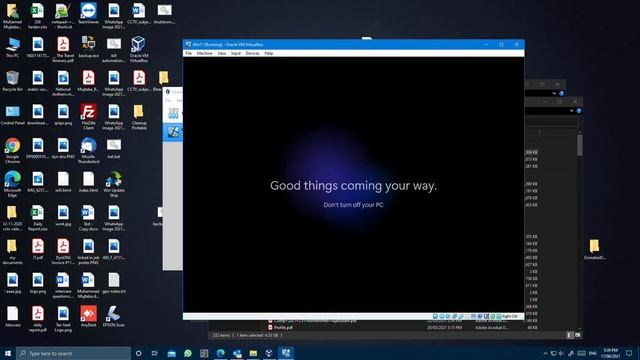
Task: Select the bat.bat desktop file
Action: click(113, 148)
